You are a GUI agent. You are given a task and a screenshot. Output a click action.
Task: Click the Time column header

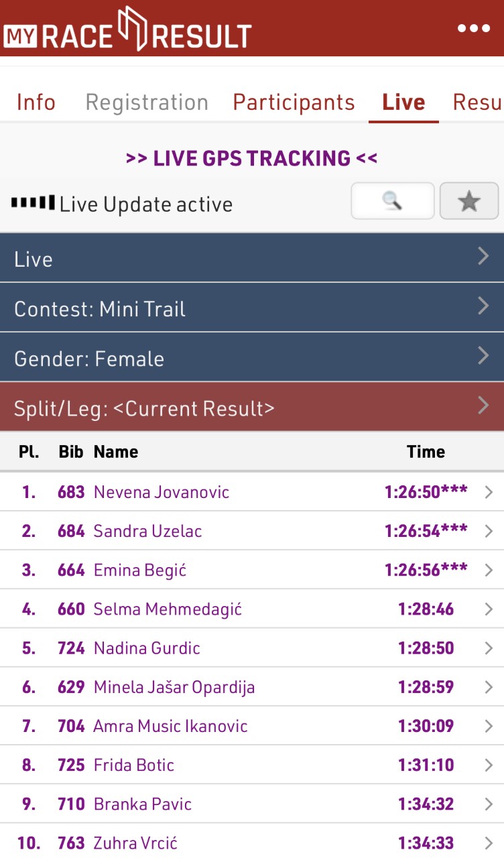point(426,452)
